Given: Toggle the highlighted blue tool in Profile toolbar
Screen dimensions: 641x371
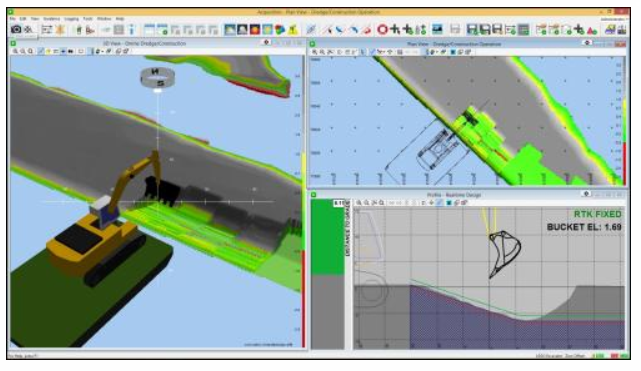Looking at the screenshot, I should click(x=439, y=203).
